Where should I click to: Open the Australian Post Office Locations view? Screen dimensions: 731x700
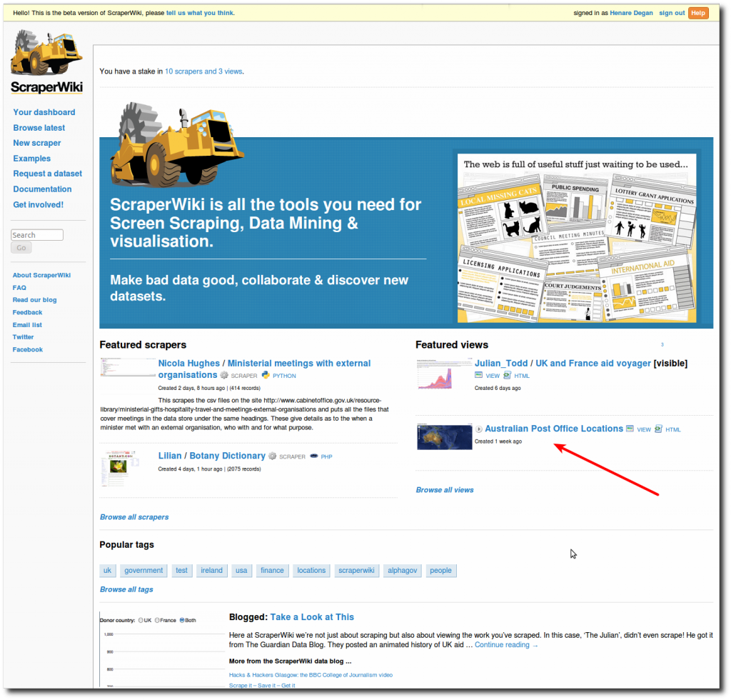coord(554,429)
